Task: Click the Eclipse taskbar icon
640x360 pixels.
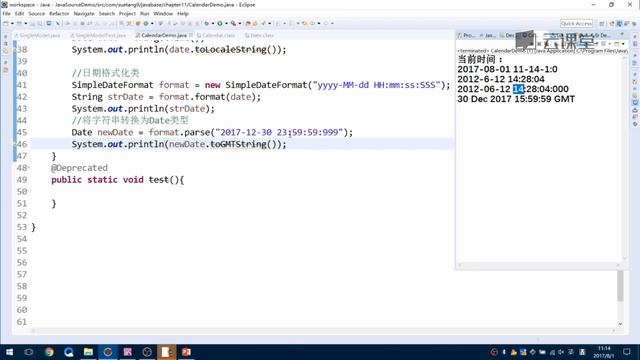Action: click(108, 352)
